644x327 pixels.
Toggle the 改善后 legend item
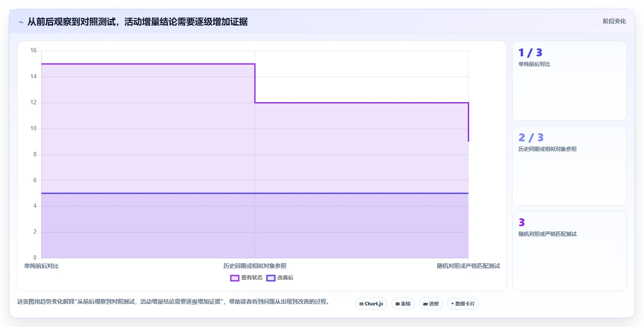click(x=280, y=278)
